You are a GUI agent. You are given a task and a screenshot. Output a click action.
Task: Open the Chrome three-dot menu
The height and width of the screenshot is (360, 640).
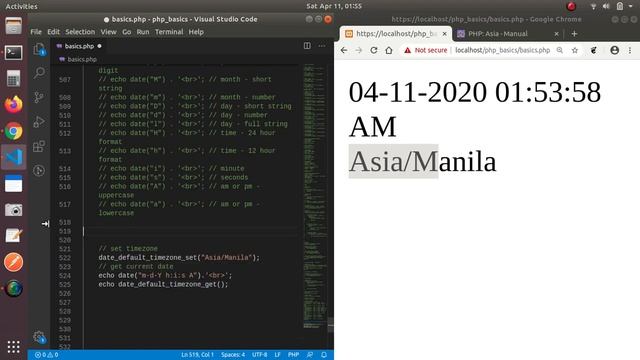[x=630, y=50]
